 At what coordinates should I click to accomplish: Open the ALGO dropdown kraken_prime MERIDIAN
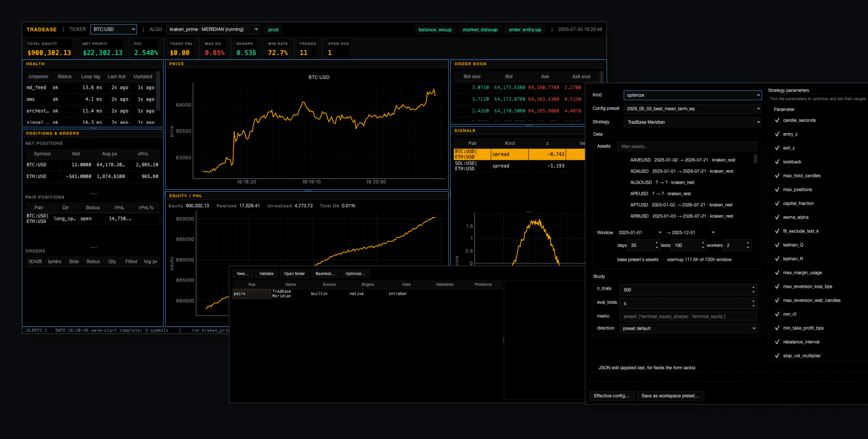(x=213, y=29)
